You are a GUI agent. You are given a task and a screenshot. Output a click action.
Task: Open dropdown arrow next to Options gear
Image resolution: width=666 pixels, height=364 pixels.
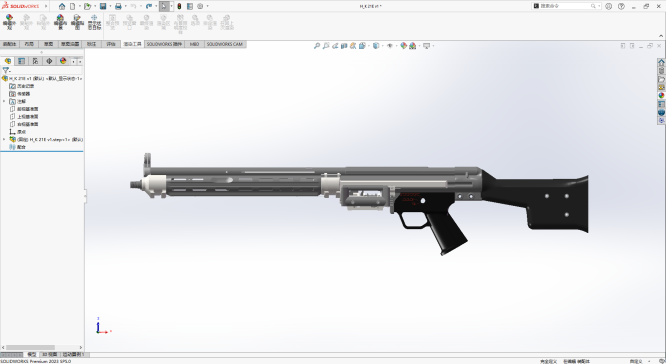pyautogui.click(x=207, y=6)
